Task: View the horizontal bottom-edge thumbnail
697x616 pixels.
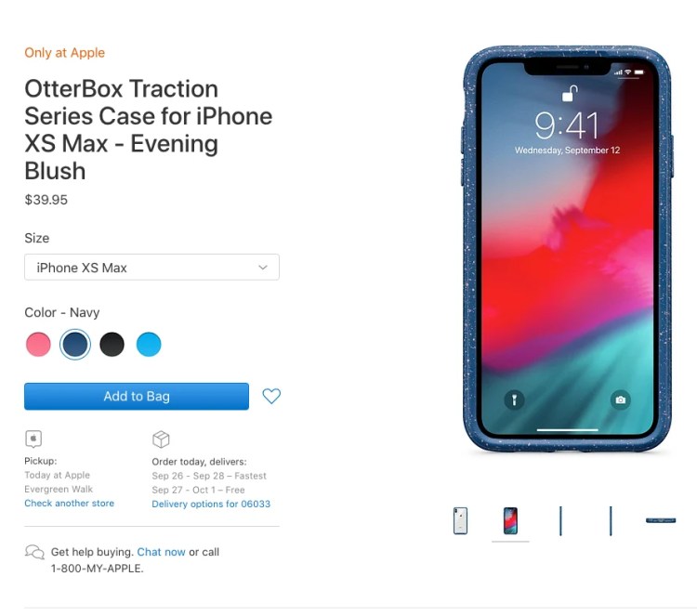Action: pos(661,520)
